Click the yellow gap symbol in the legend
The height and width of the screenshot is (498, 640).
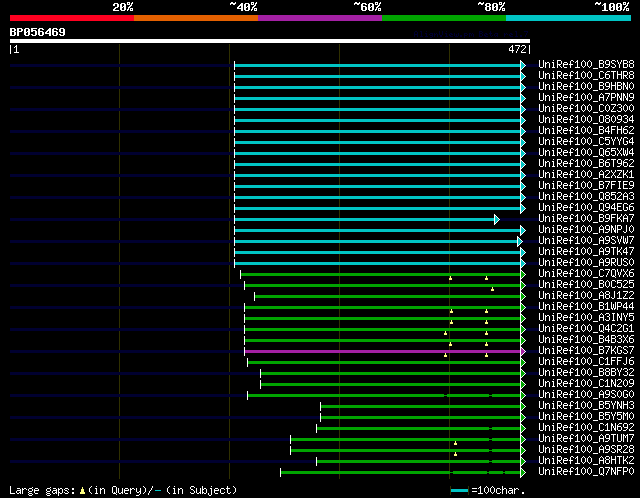(82, 490)
